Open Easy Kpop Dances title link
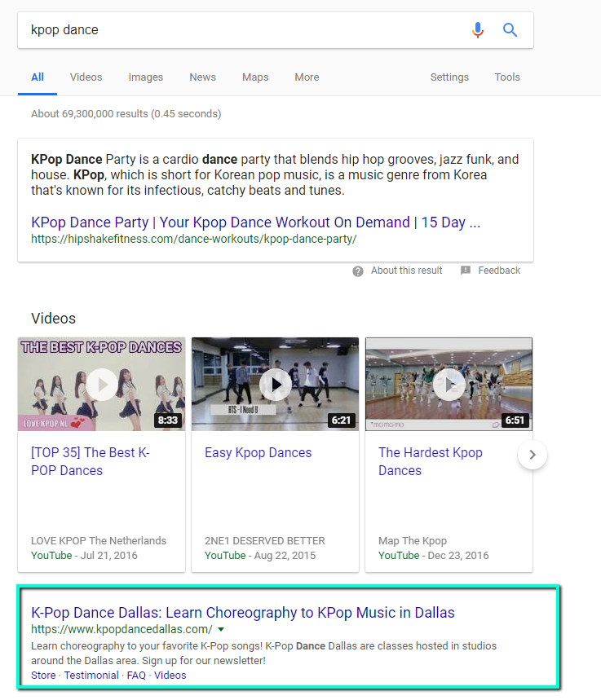This screenshot has height=700, width=601. click(x=258, y=453)
